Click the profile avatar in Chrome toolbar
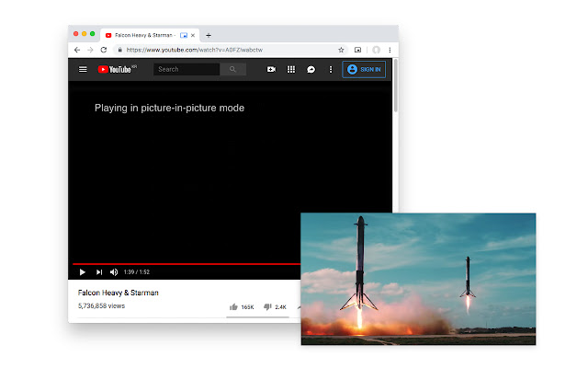Image resolution: width=588 pixels, height=368 pixels. coord(376,50)
